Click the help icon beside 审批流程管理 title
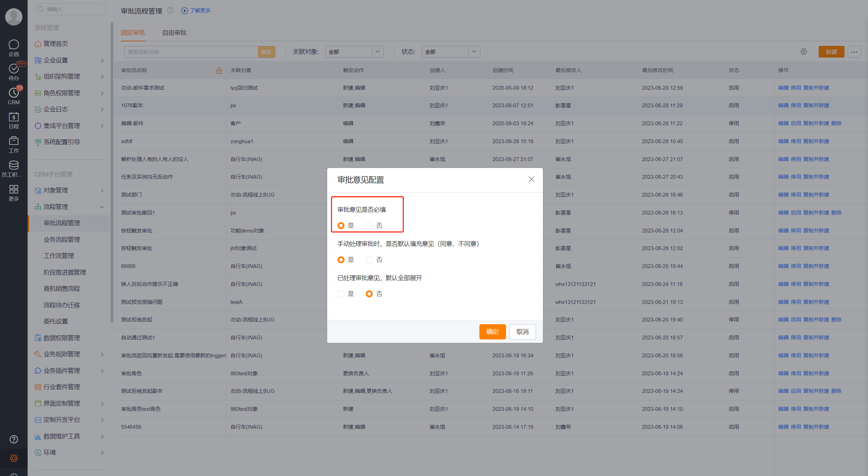The image size is (868, 476). pos(170,10)
